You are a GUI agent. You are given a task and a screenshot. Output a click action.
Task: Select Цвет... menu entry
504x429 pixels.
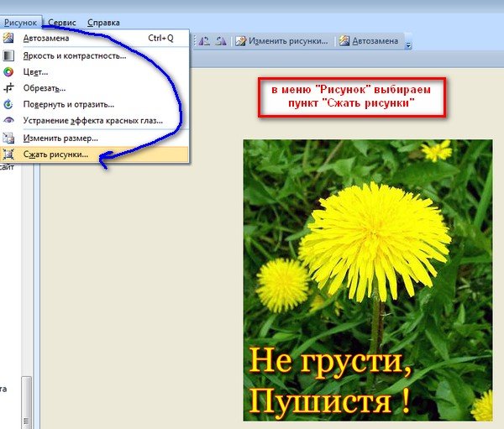[x=94, y=72]
